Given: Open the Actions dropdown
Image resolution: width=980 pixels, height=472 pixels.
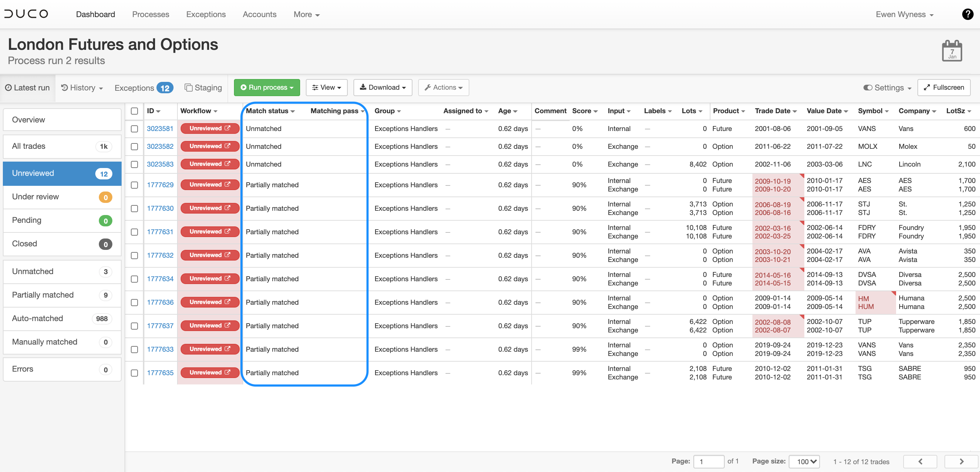Looking at the screenshot, I should click(x=443, y=88).
